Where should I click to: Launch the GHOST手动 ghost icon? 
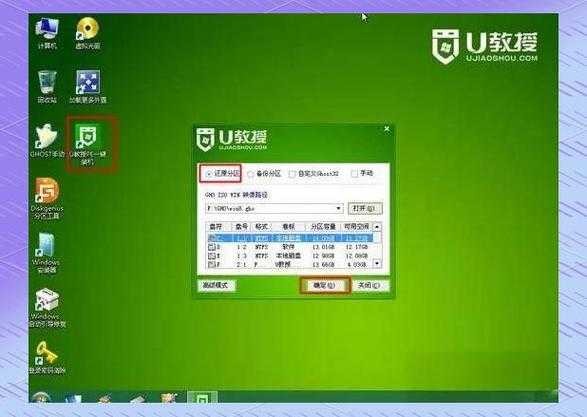click(x=47, y=140)
